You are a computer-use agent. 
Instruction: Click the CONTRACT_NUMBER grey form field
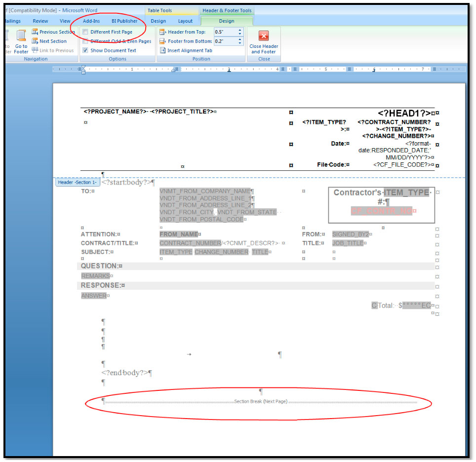tap(190, 243)
